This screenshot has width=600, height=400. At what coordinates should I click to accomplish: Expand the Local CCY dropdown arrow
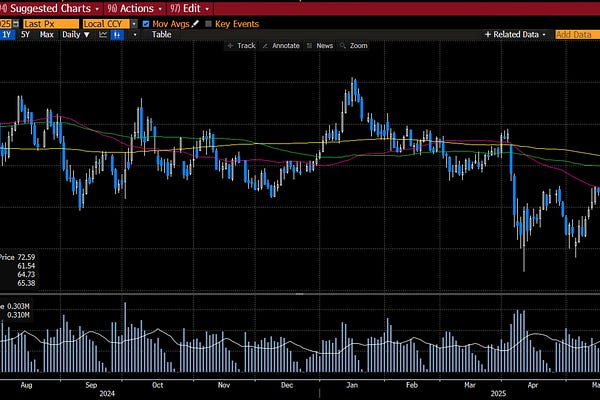coord(134,24)
